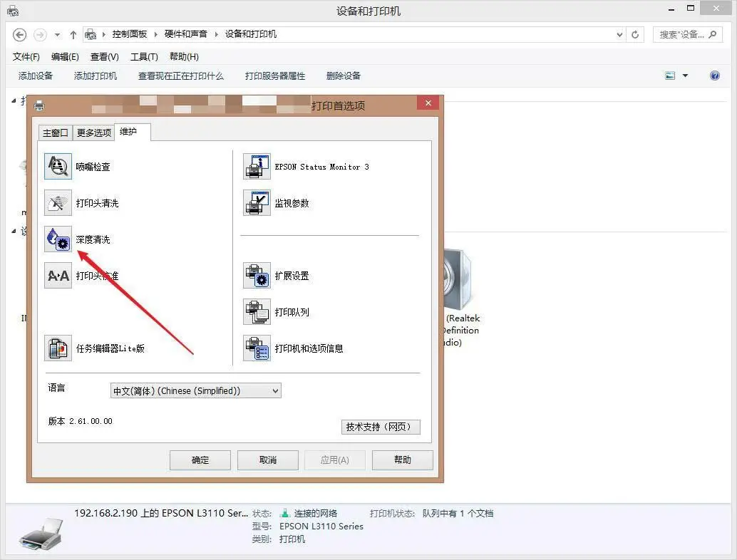Click the 队列中有 1 个文档 status text
This screenshot has height=560, width=737.
click(x=458, y=513)
